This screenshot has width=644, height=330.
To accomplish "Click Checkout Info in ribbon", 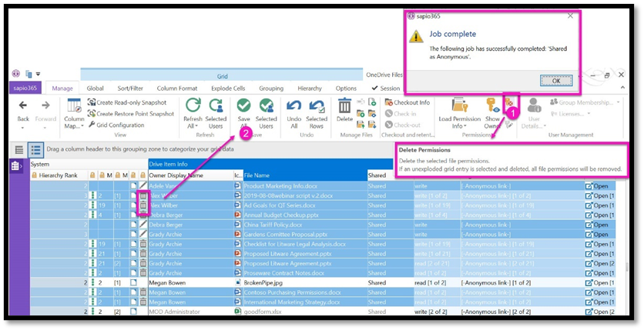I will point(407,102).
